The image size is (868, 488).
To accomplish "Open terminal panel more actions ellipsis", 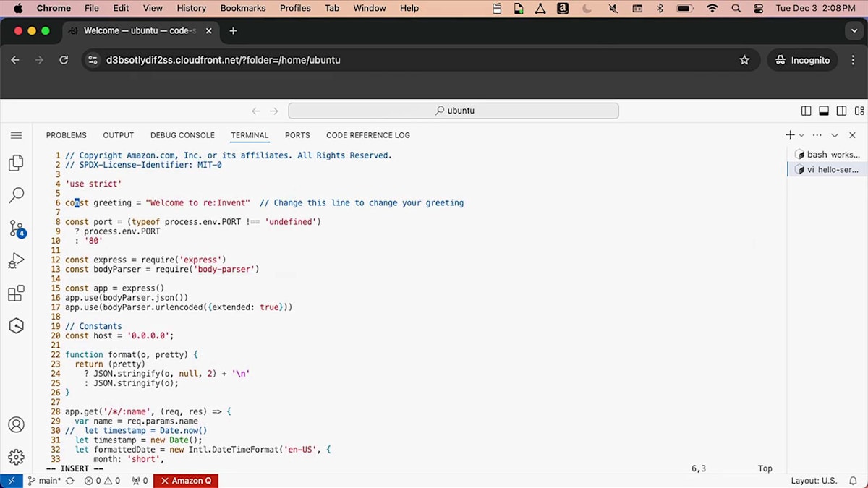I will (x=817, y=135).
